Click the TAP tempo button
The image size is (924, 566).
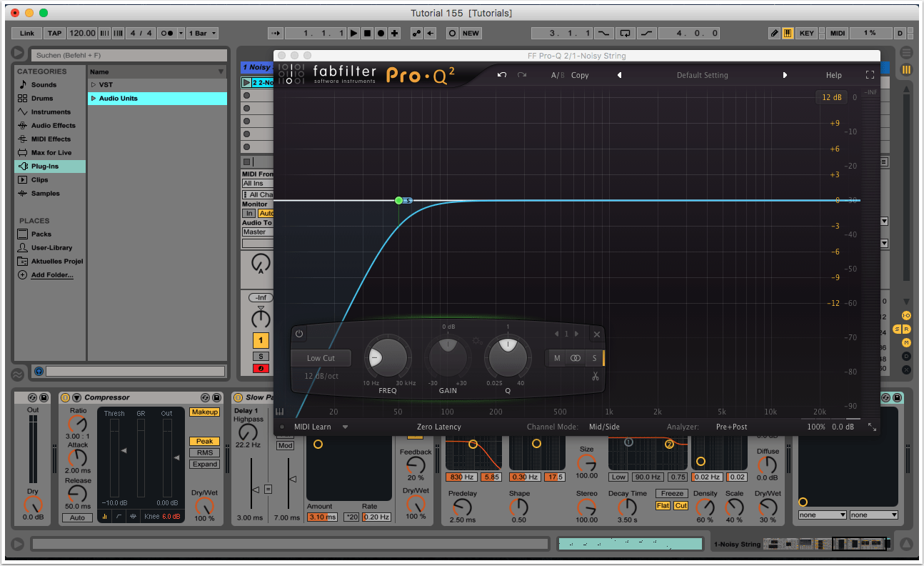[54, 33]
